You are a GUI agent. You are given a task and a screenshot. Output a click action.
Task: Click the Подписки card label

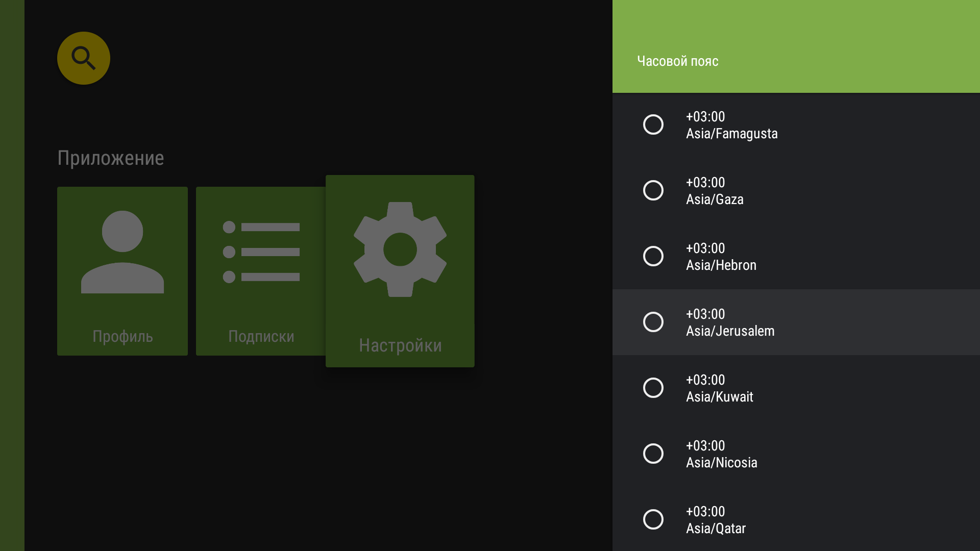(261, 337)
